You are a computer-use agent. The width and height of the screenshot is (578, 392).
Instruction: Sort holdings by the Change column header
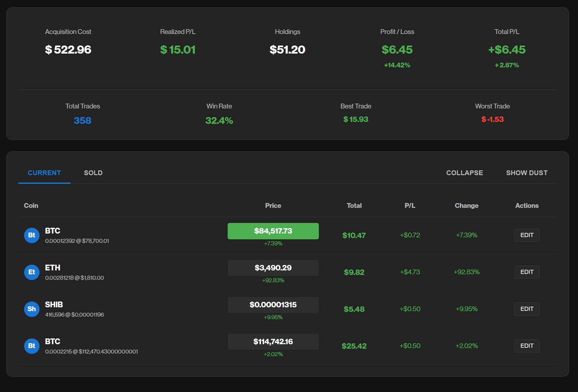point(466,206)
